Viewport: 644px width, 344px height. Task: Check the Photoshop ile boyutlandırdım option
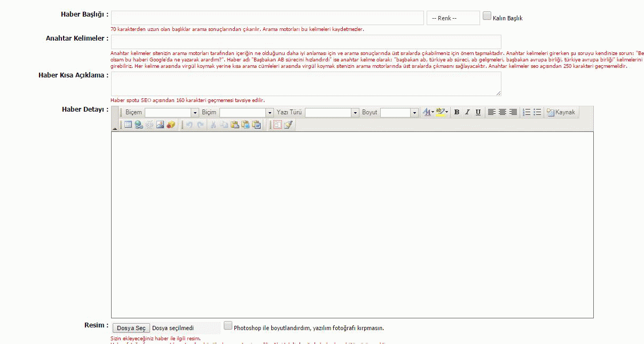228,325
